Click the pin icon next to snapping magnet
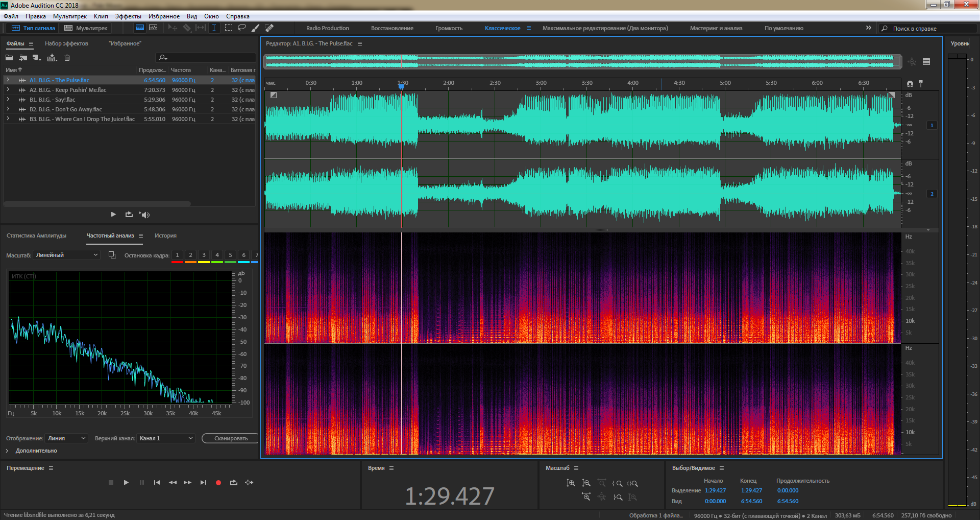The width and height of the screenshot is (980, 520). click(x=921, y=83)
